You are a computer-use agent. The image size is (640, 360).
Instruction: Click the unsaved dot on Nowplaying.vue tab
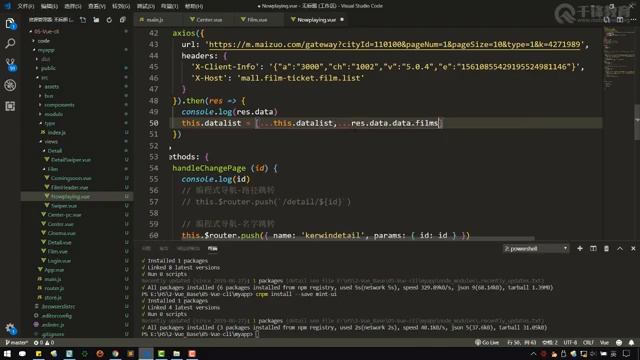[x=342, y=20]
